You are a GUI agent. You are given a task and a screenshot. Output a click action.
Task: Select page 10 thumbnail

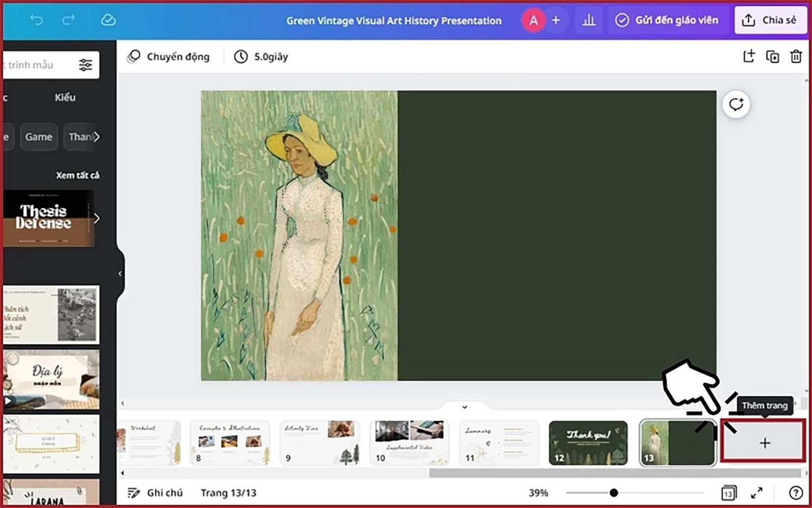[x=409, y=443]
